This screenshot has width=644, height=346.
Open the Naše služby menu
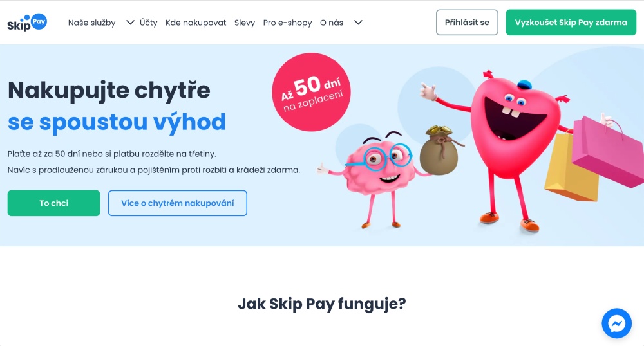[91, 23]
